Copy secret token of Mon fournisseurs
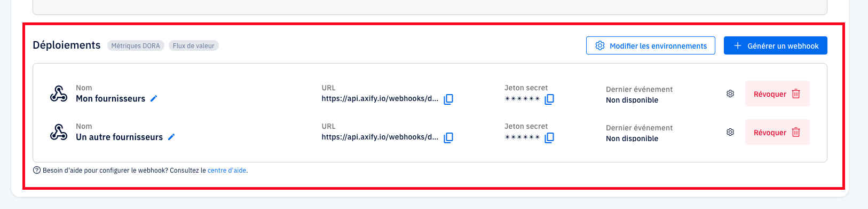Screen dimensions: 868x209 549,99
